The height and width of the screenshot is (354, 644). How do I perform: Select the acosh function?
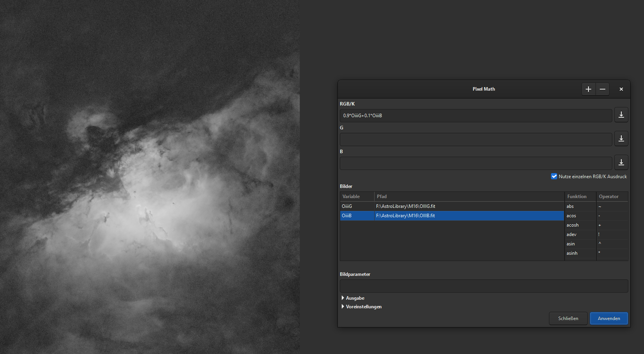pyautogui.click(x=580, y=225)
